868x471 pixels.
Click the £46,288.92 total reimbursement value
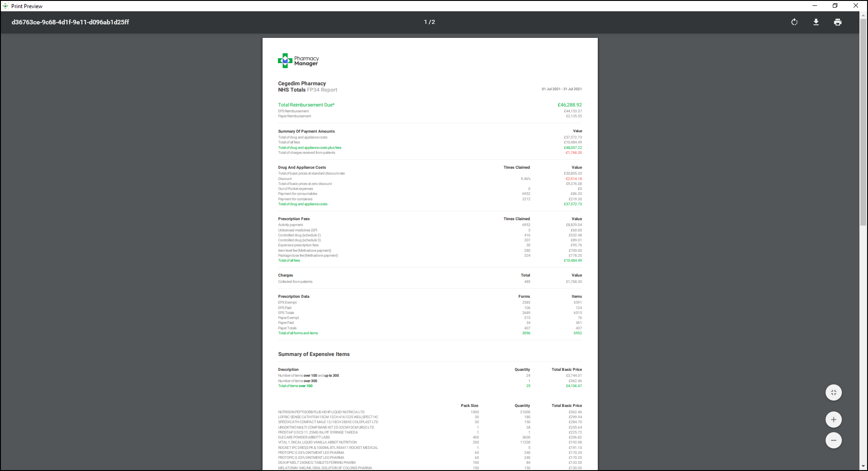[x=569, y=105]
